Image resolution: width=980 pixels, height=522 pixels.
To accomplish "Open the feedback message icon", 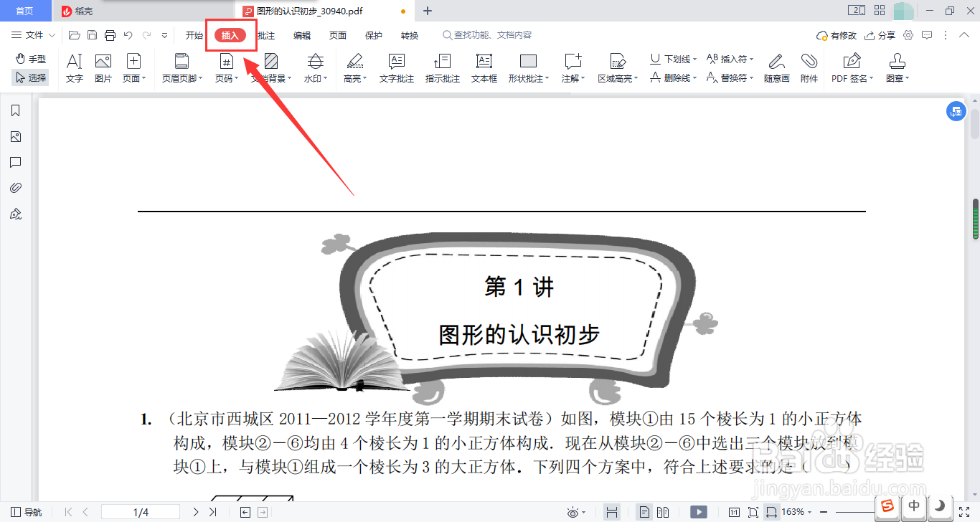I will [x=927, y=35].
